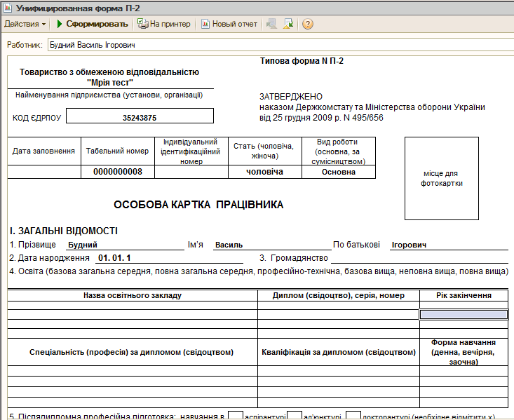The image size is (514, 420).
Task: Click the highlighted cell under Рік закінчення
Action: tap(464, 315)
